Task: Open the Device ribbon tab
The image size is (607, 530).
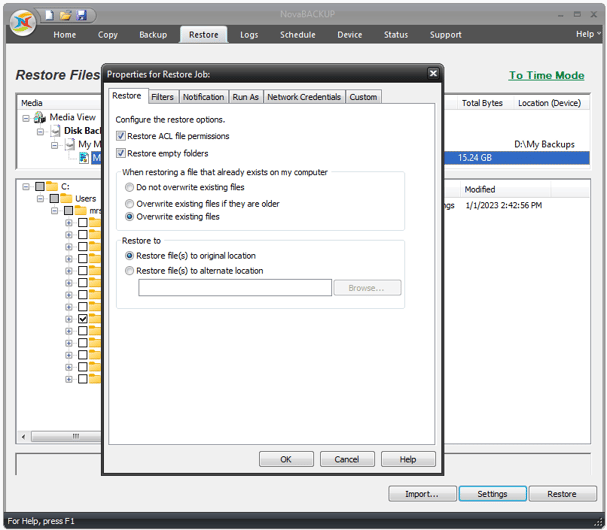Action: point(350,35)
